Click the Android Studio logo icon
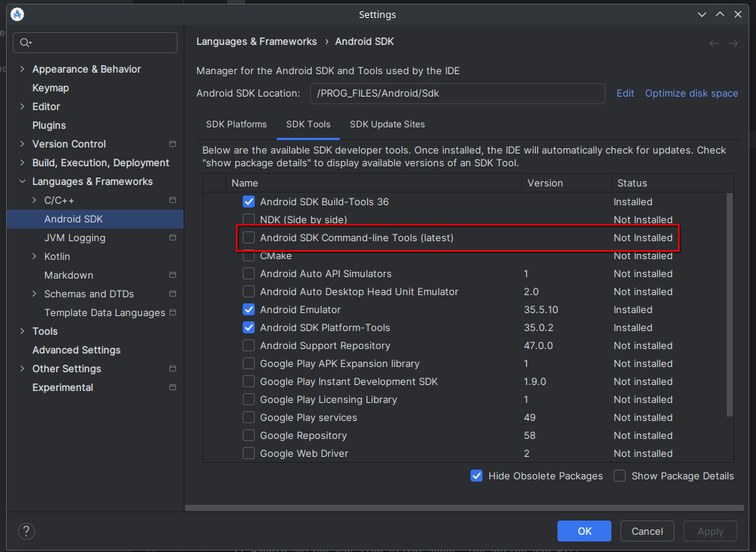 pos(17,14)
